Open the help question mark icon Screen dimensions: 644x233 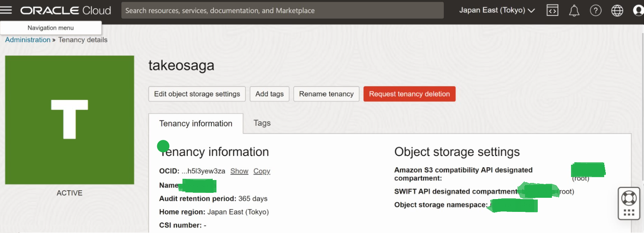tap(595, 10)
